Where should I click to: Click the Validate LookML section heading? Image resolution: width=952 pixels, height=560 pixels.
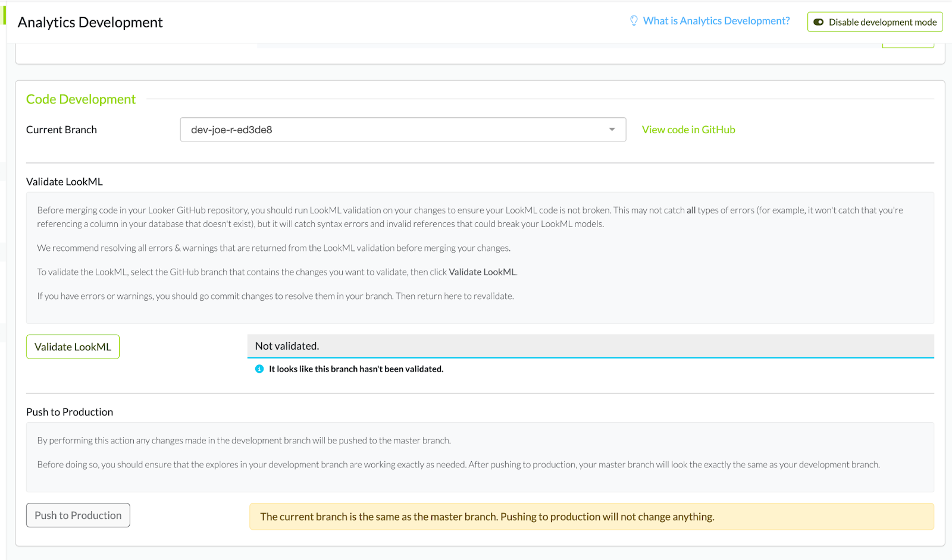64,182
